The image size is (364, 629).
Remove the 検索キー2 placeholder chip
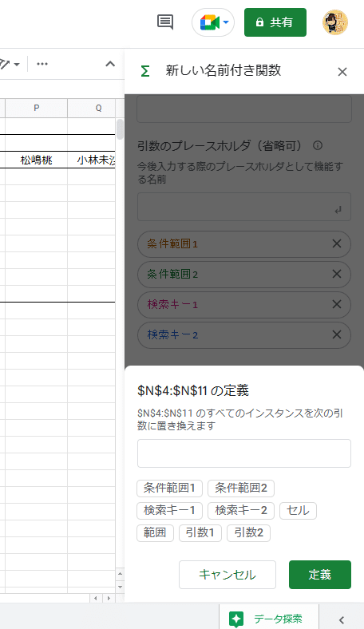(337, 334)
